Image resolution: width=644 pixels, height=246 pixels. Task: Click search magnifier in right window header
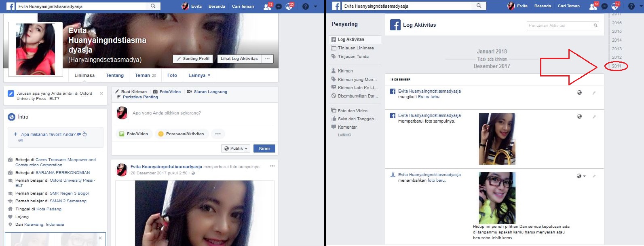[479, 6]
